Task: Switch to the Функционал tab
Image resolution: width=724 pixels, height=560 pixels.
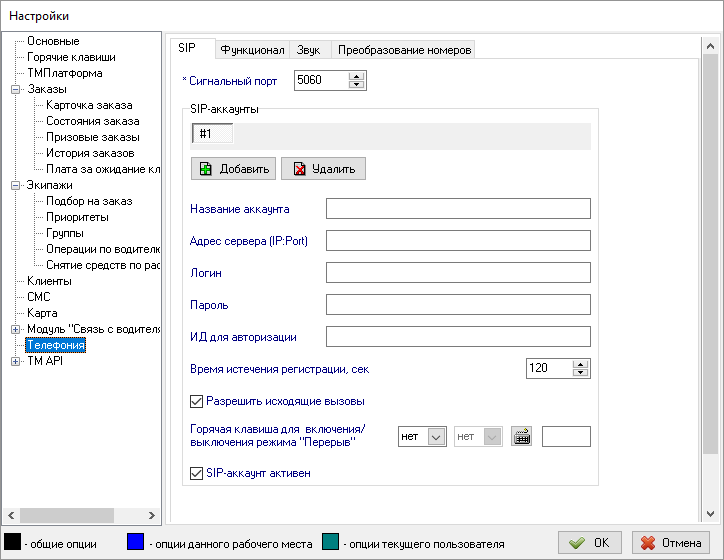Action: point(253,50)
